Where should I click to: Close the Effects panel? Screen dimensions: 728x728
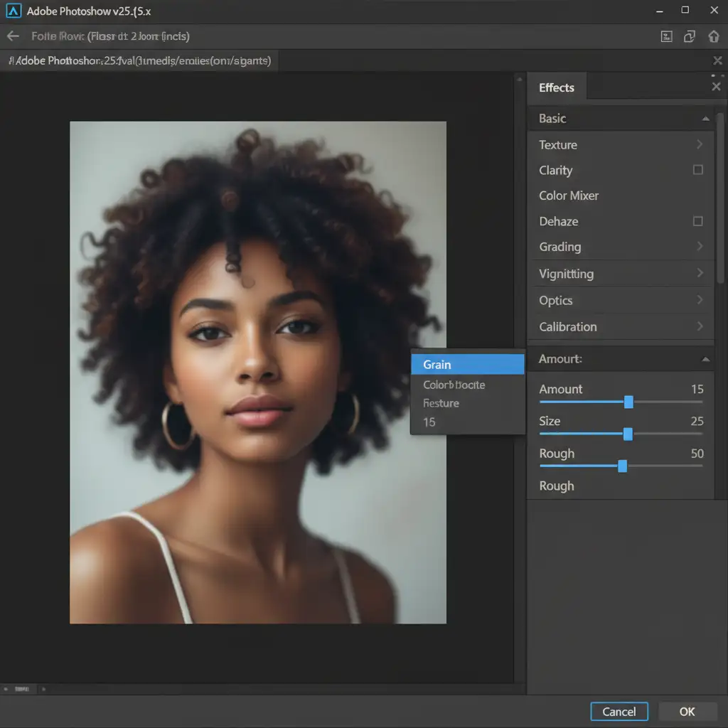pyautogui.click(x=715, y=87)
